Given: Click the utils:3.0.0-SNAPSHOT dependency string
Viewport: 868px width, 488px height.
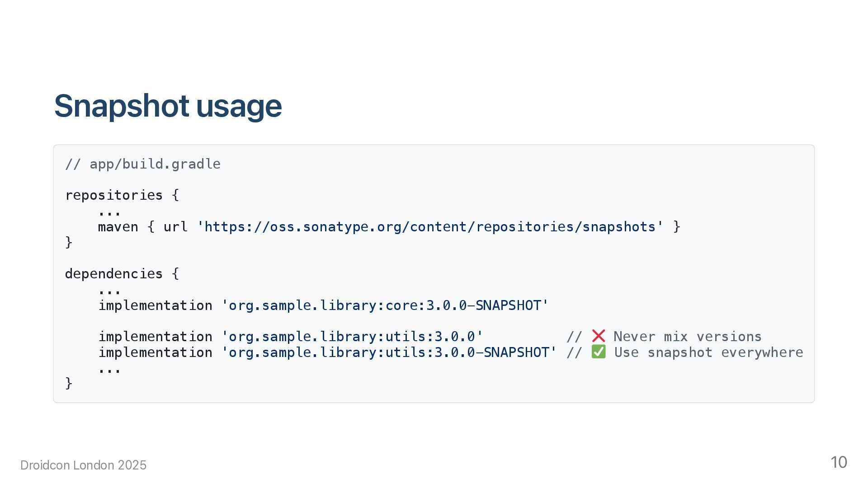Looking at the screenshot, I should 389,352.
